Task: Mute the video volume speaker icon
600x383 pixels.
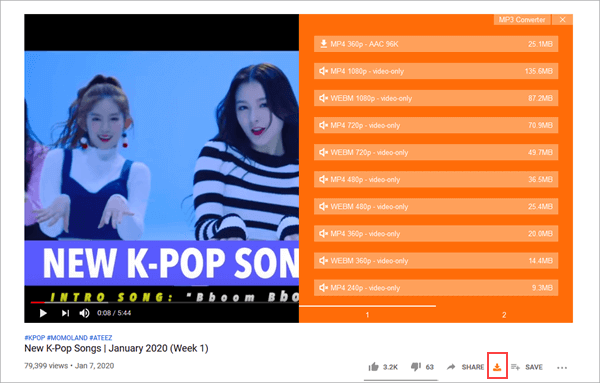Action: pos(84,313)
